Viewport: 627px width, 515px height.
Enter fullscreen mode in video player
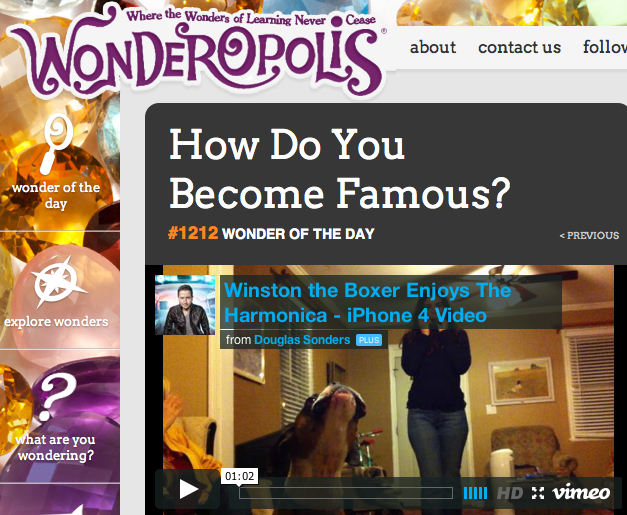point(538,493)
